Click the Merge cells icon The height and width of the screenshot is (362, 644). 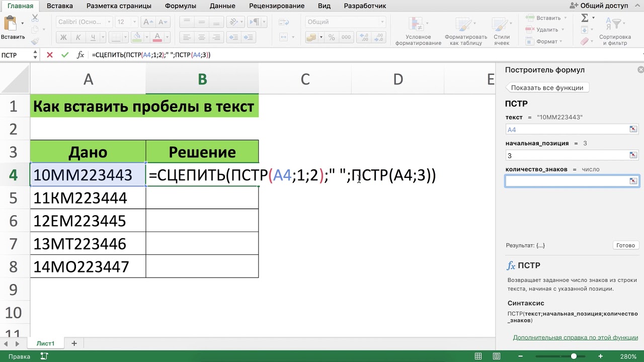coord(283,37)
